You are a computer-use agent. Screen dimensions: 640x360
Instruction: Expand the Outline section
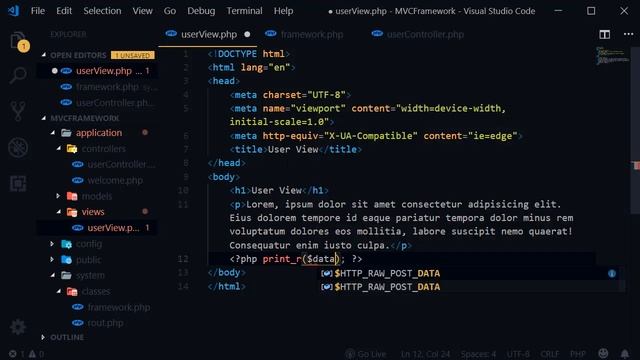(x=43, y=337)
